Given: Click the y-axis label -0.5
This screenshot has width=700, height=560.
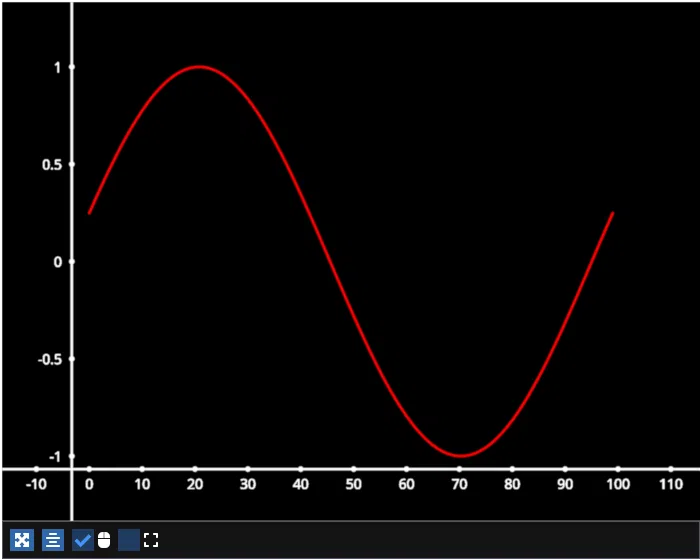Looking at the screenshot, I should (x=48, y=359).
